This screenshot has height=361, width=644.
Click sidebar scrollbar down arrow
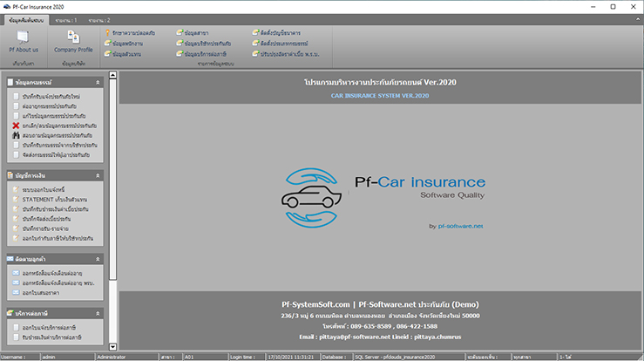click(x=112, y=347)
